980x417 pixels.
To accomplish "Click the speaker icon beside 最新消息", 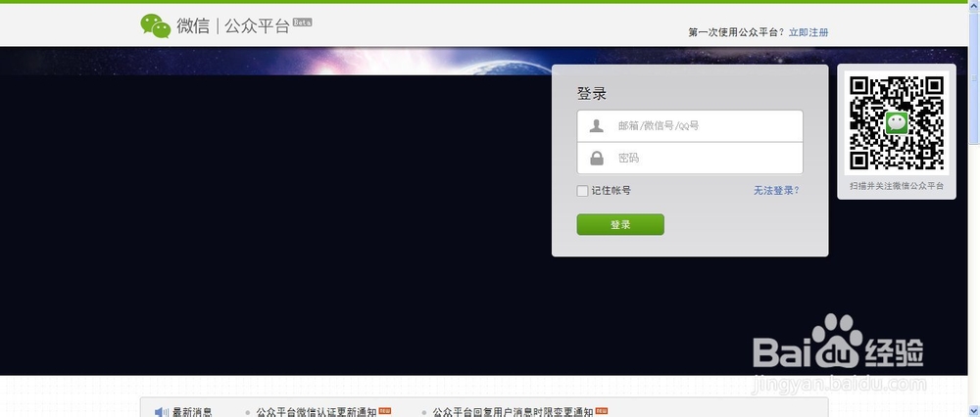I will [x=162, y=412].
